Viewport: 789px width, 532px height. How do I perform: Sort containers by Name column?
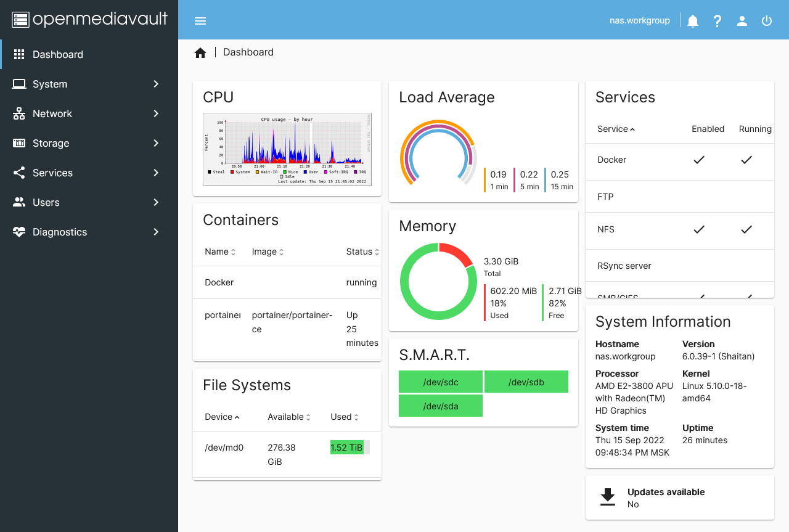click(x=221, y=252)
